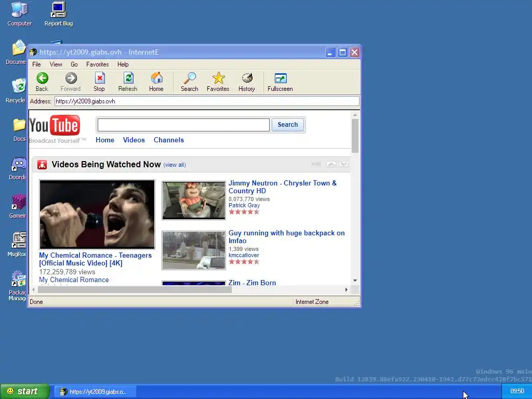Rate Jimmy Neutron video stars

pos(244,212)
